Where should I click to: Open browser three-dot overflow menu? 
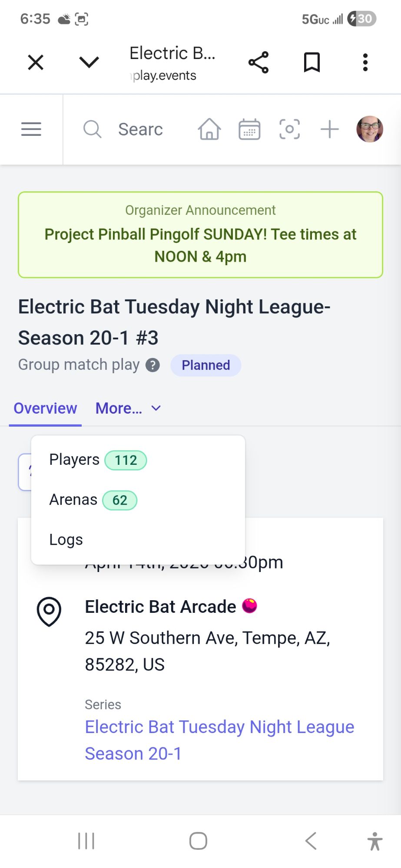pos(365,62)
